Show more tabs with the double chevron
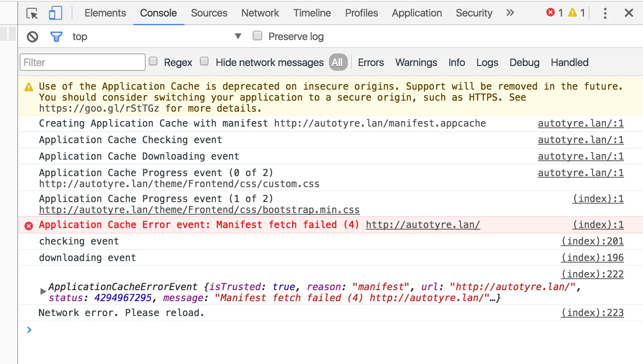This screenshot has height=364, width=643. (510, 13)
